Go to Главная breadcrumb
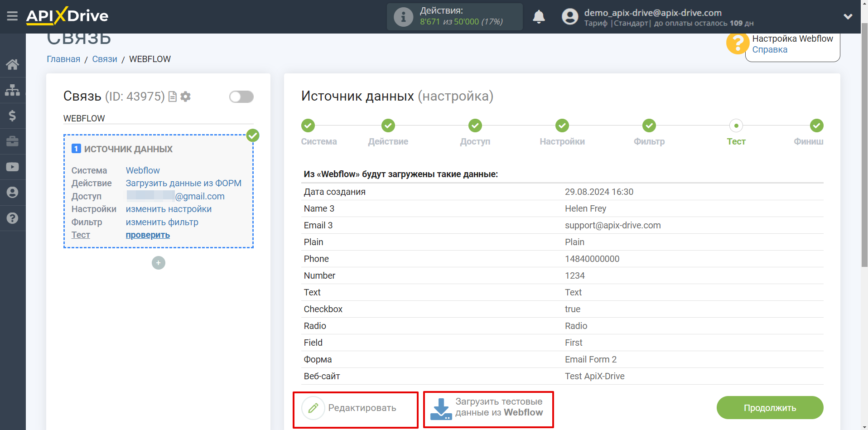 click(63, 59)
